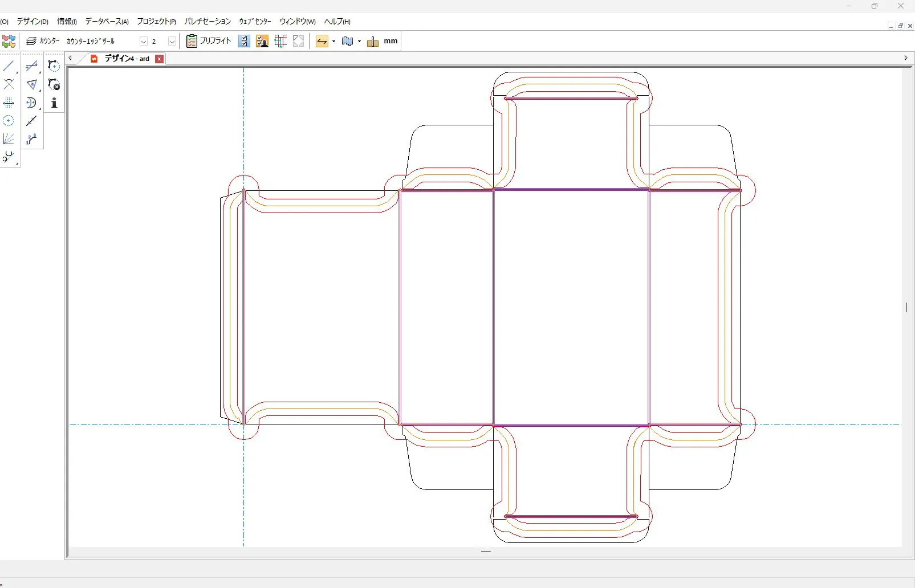Click the checklist icon right of プリフライト

coord(244,41)
